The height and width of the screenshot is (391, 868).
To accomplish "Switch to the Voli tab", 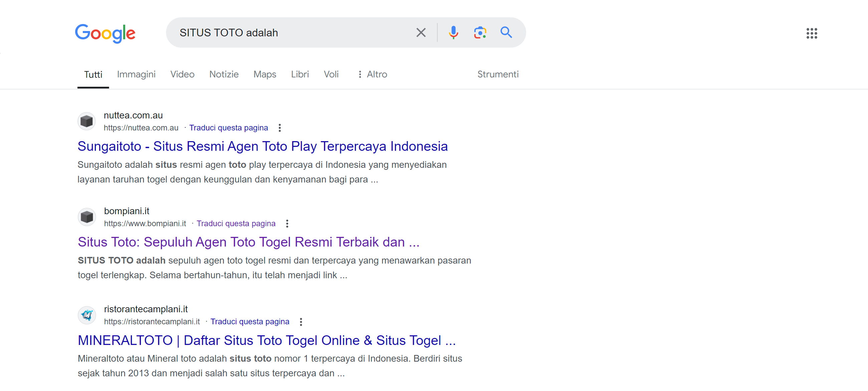I will click(331, 74).
